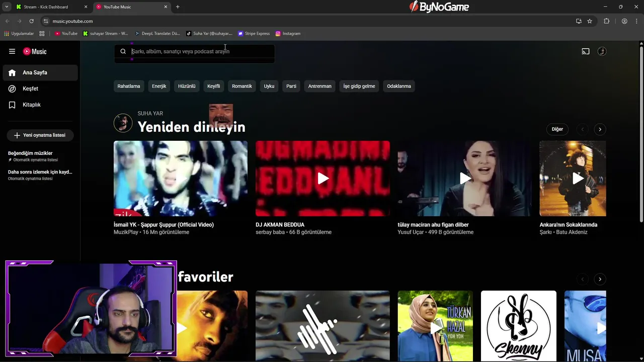The height and width of the screenshot is (362, 644).
Task: Open Türkan Hazal Yoh Yoh thumbnail
Action: (435, 326)
